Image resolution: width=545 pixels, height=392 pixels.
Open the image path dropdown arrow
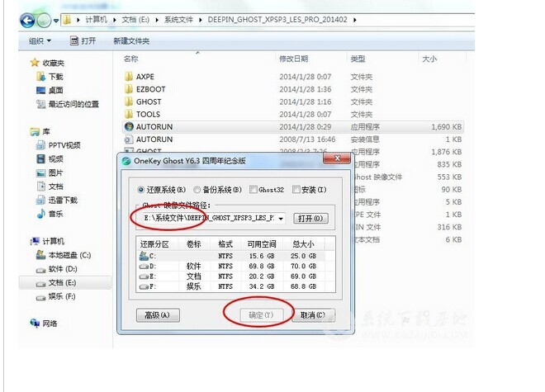(281, 219)
